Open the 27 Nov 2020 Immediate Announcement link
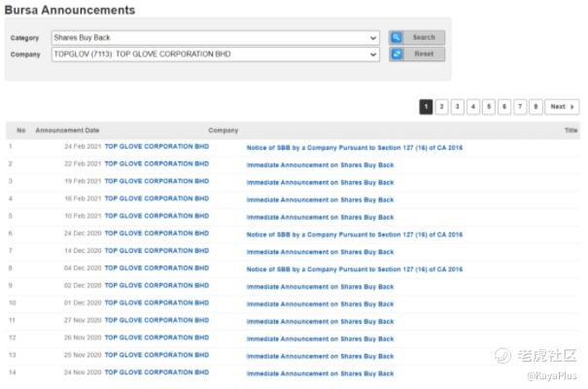 (x=321, y=322)
